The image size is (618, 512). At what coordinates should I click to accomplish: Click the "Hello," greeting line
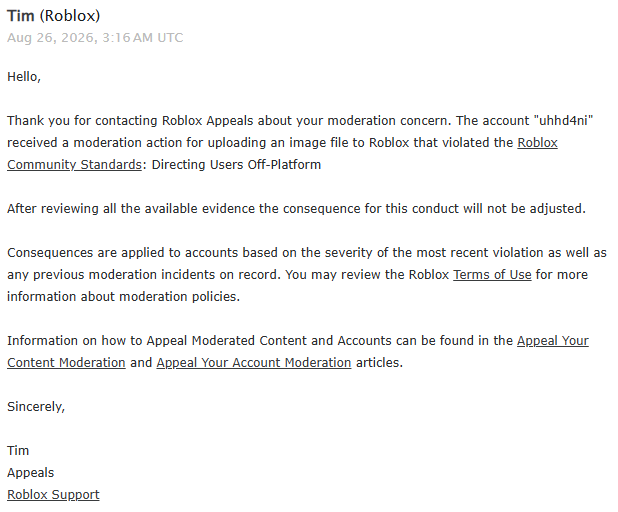point(24,76)
